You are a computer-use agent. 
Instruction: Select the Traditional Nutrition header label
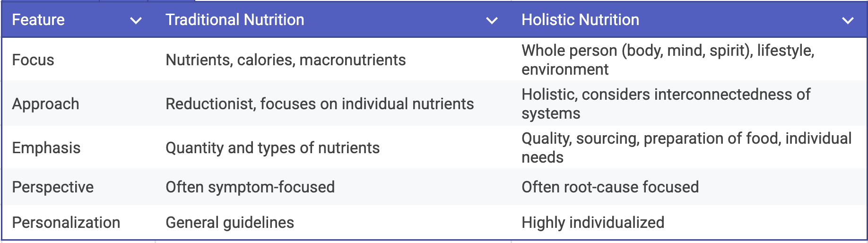click(234, 20)
